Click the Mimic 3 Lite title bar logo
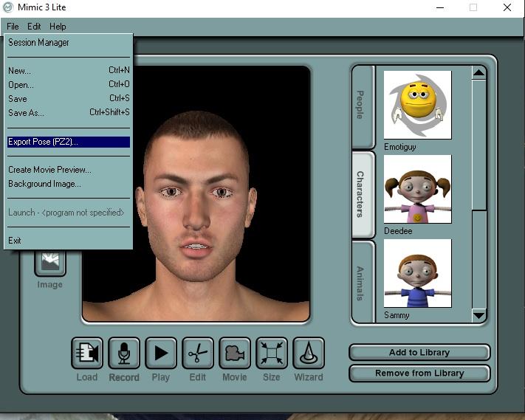525x420 pixels. pos(7,7)
